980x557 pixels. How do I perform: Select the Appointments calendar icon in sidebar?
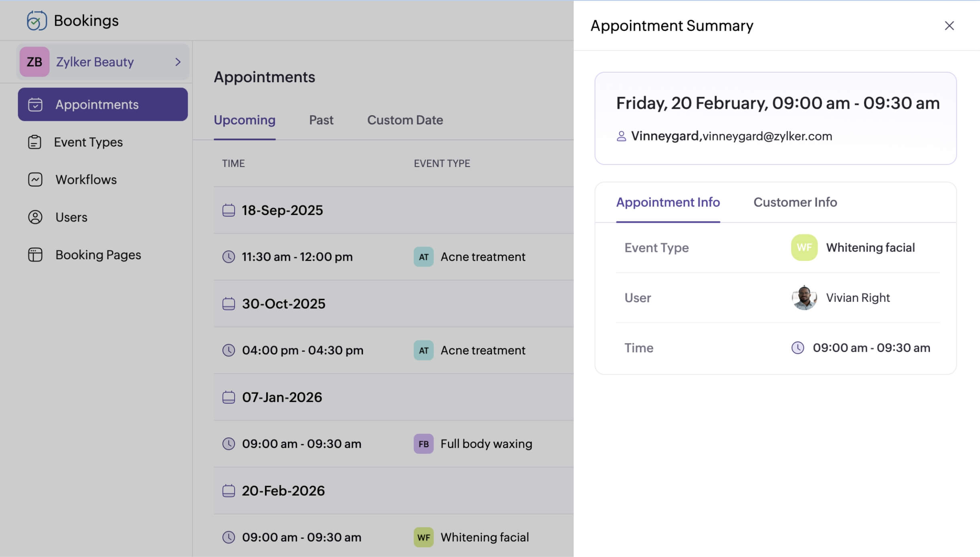[x=35, y=104]
